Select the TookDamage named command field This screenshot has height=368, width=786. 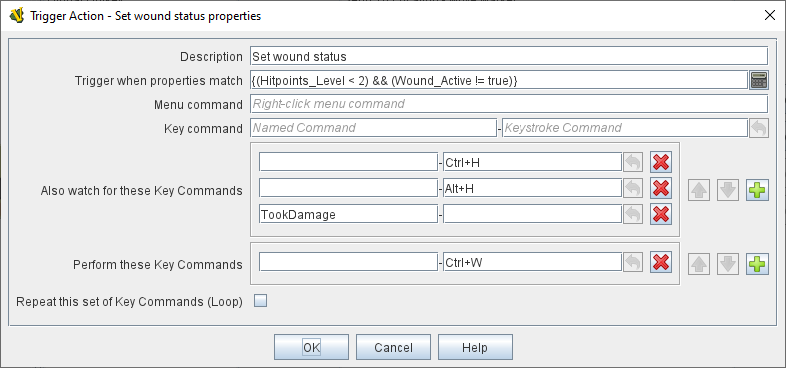pos(348,215)
